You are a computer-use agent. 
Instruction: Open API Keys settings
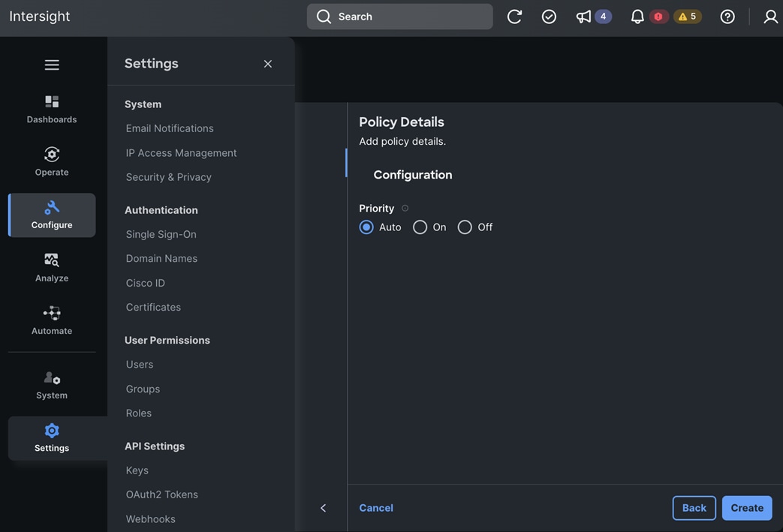click(137, 470)
